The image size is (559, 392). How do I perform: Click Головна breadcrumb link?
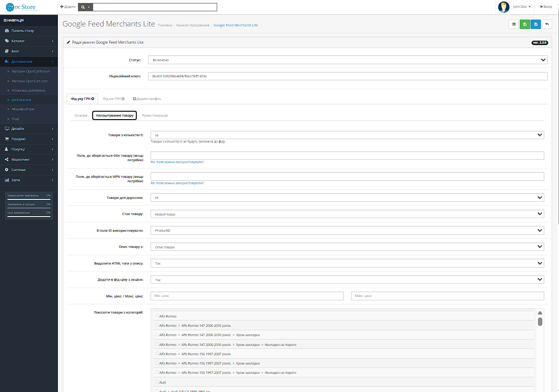165,25
